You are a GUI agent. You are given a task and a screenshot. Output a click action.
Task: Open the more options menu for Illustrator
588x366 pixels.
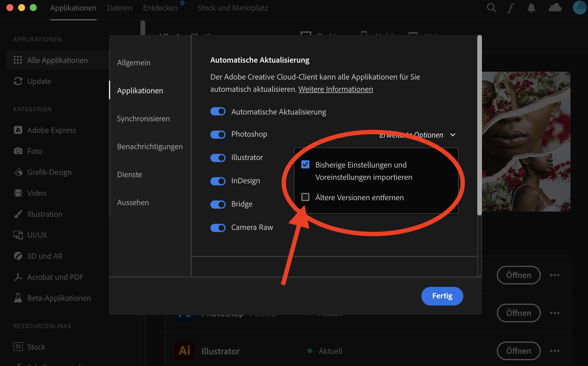[x=554, y=351]
